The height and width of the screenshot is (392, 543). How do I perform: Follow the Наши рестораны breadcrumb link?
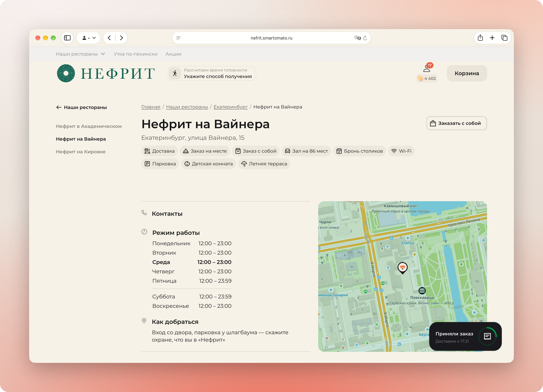(x=187, y=107)
